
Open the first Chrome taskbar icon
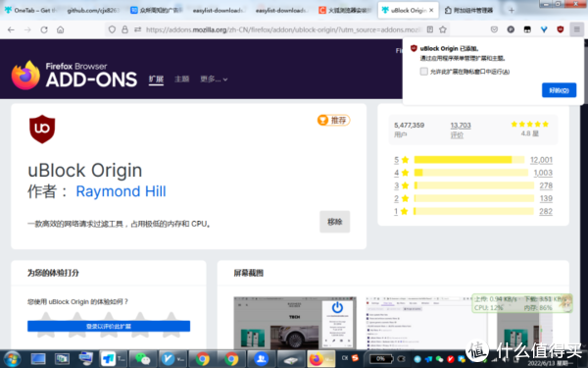(202, 359)
